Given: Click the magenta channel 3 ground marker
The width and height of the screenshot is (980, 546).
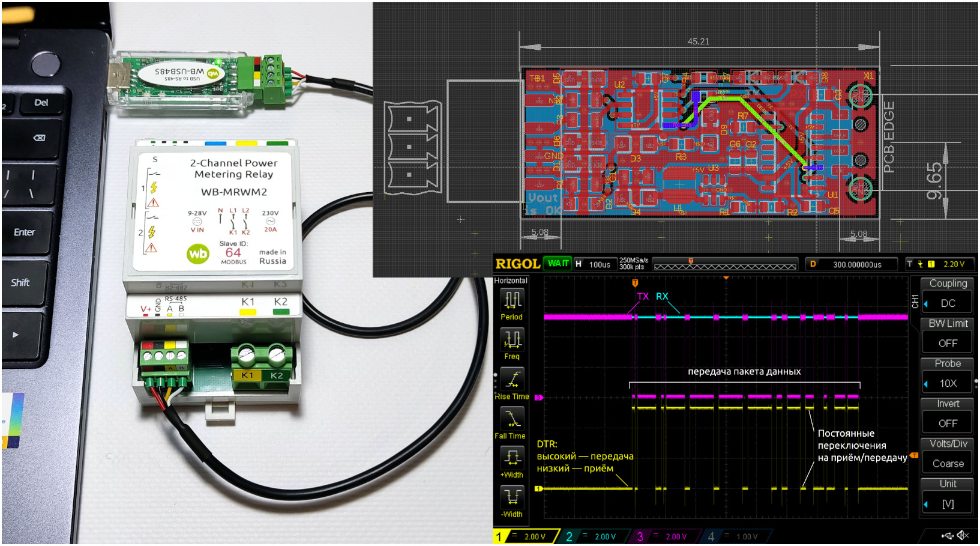Looking at the screenshot, I should pyautogui.click(x=538, y=398).
